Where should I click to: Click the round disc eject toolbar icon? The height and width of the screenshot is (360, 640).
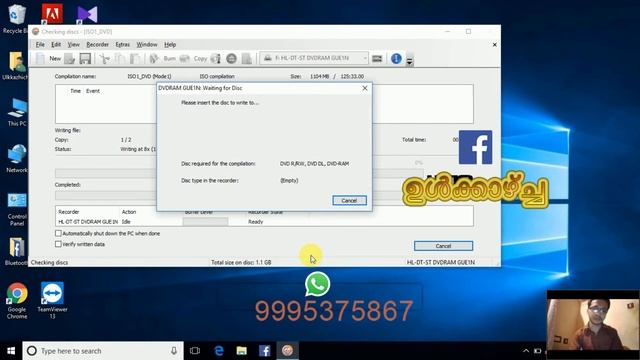pyautogui.click(x=231, y=59)
